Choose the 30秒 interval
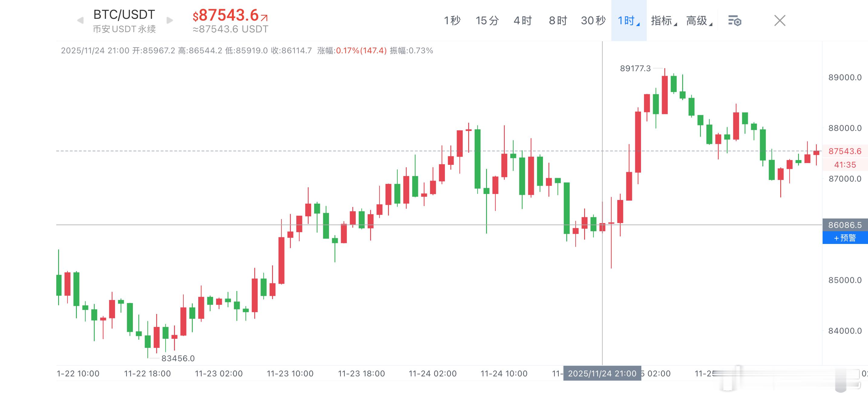This screenshot has height=400, width=868. [x=593, y=21]
